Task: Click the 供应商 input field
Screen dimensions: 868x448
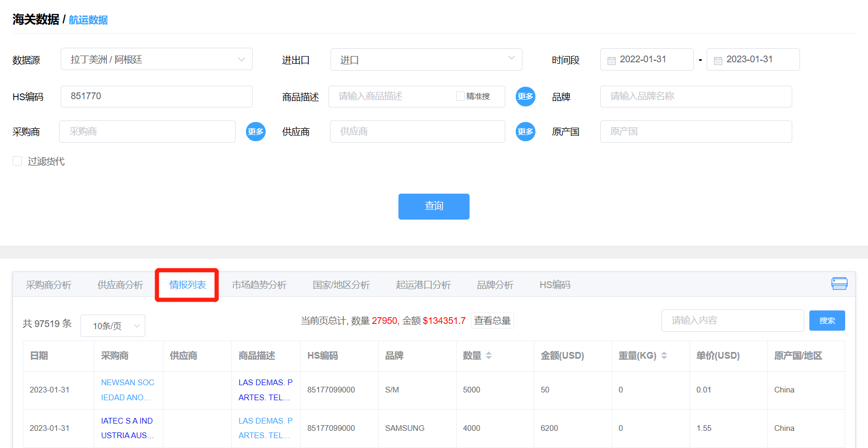Action: click(x=418, y=131)
